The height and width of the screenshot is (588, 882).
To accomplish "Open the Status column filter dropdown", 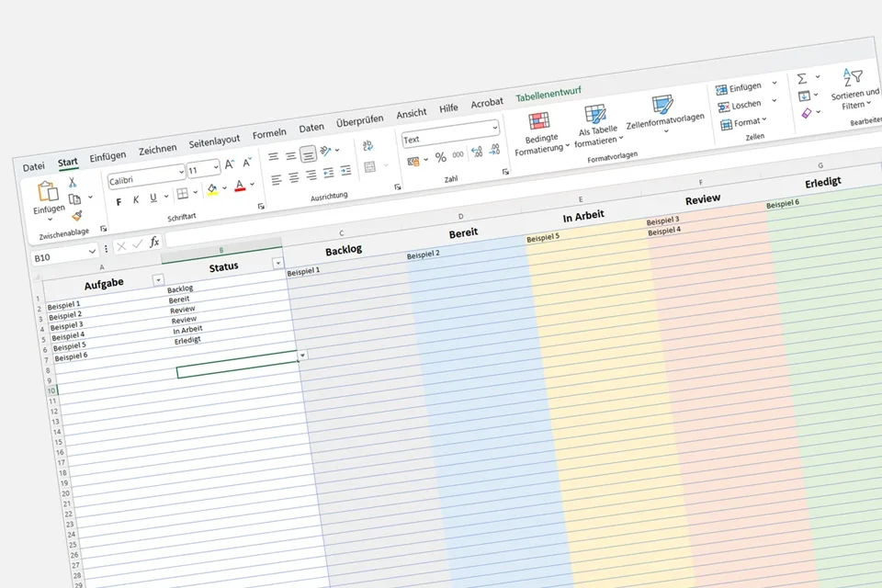I will tap(277, 263).
